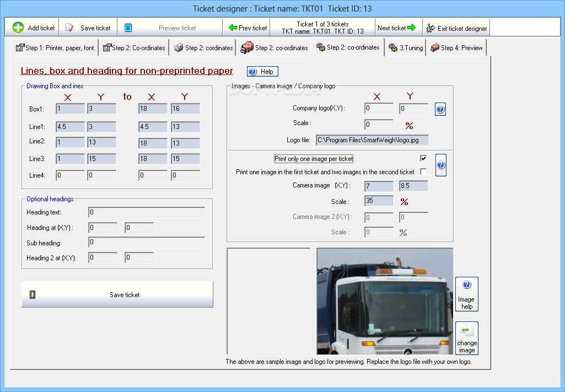
Task: Click the Help button near heading
Action: coord(262,72)
